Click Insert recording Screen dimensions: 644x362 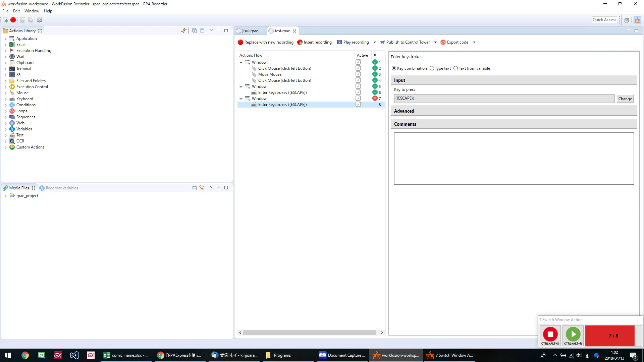point(315,42)
